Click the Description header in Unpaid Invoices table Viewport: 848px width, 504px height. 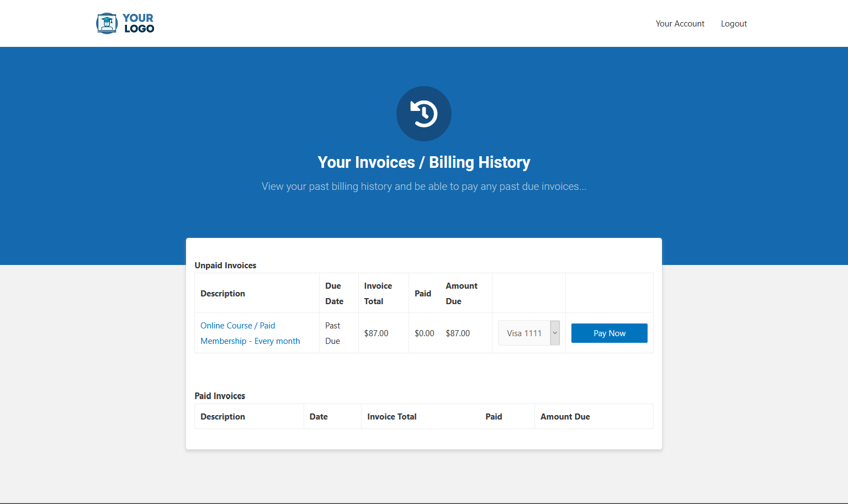pyautogui.click(x=222, y=294)
